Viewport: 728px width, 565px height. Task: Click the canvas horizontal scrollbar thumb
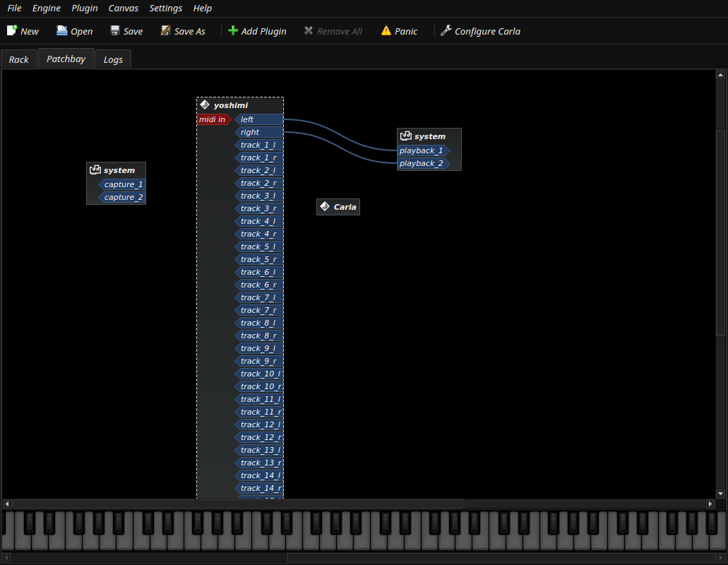(238, 504)
